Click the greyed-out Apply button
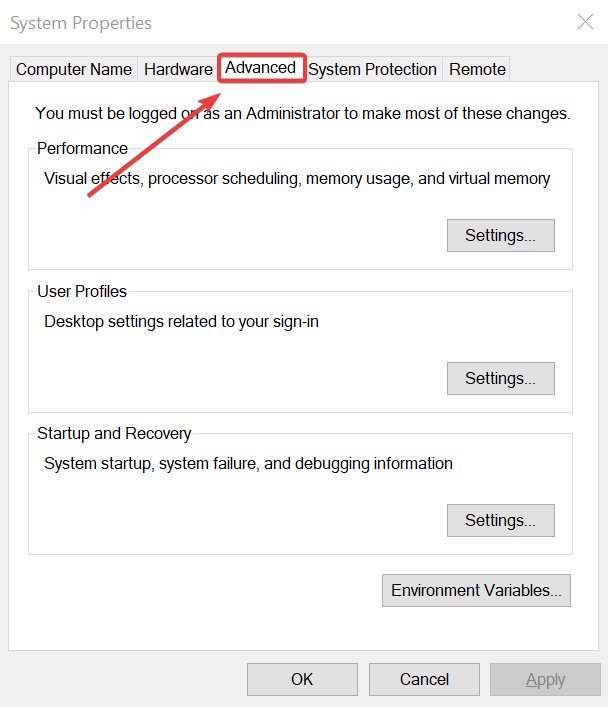This screenshot has height=707, width=608. 545,679
